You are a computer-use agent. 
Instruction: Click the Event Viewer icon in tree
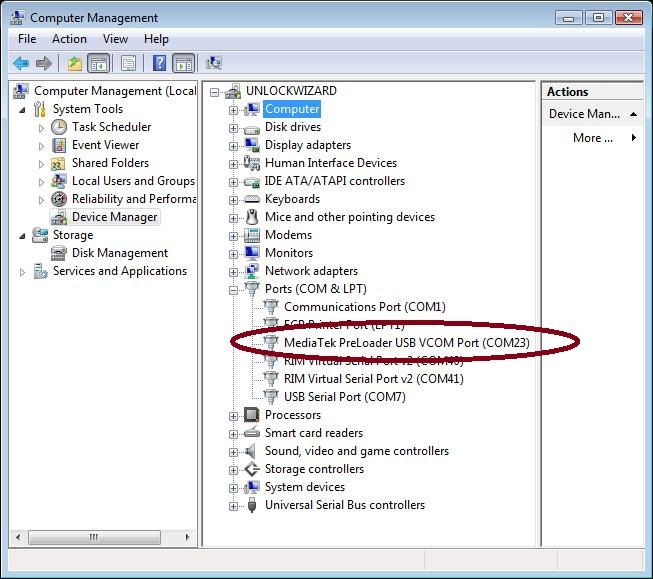click(x=59, y=145)
